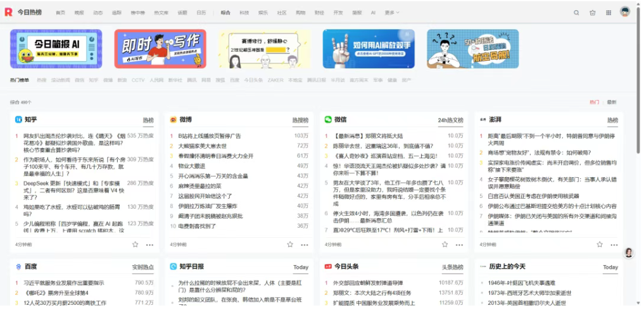Click the 知乎日报 card logo icon
644x315 pixels.
[174, 266]
